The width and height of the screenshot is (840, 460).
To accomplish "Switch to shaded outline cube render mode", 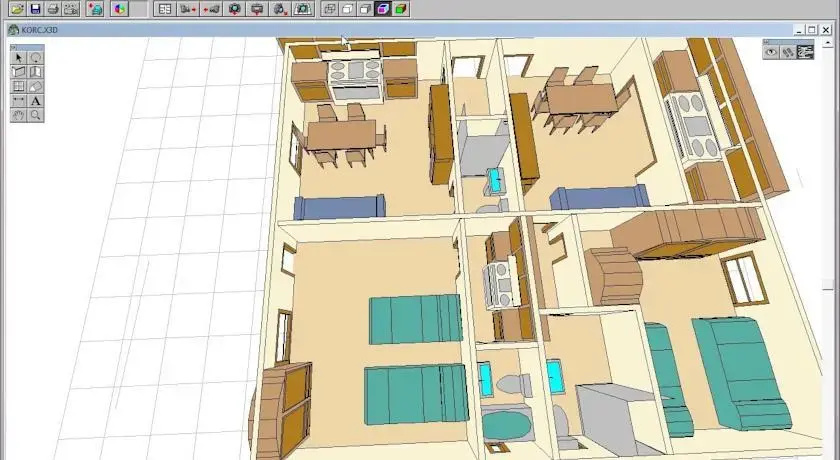I will [365, 9].
